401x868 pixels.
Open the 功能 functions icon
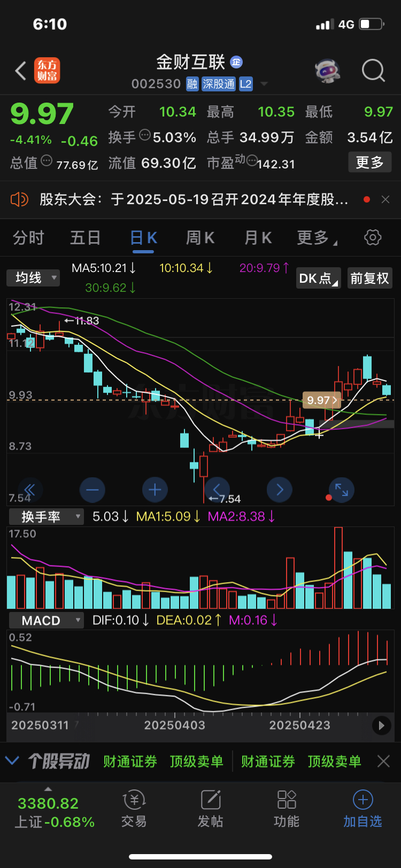pos(287,809)
